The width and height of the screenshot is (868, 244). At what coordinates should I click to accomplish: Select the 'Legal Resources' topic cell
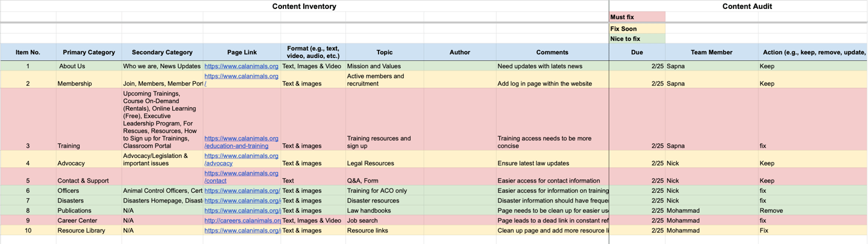click(385, 160)
